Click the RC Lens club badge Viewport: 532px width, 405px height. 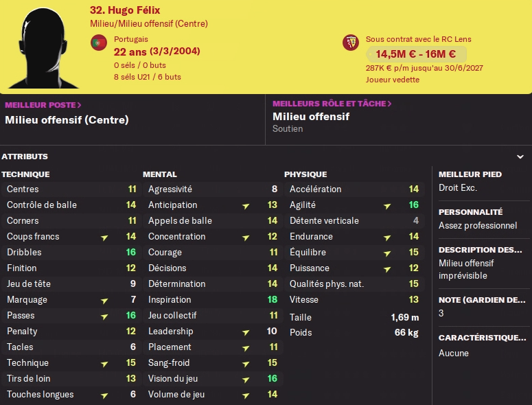click(351, 43)
